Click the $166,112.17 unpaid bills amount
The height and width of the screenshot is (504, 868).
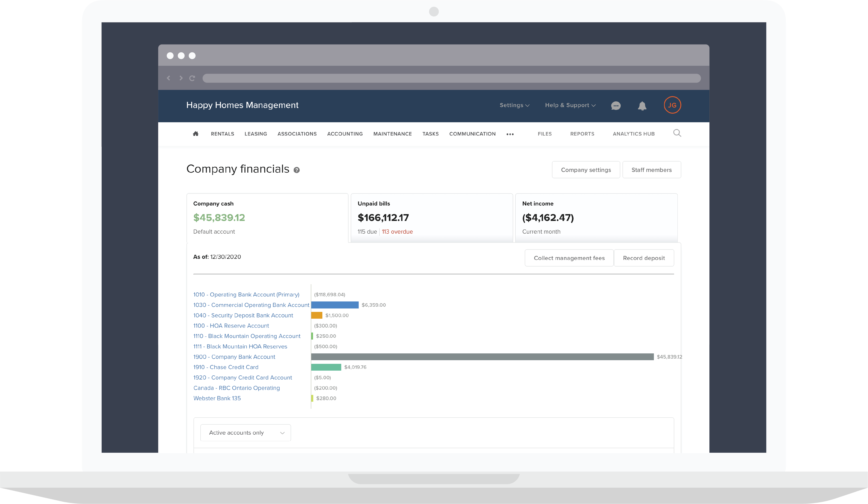[x=383, y=218]
